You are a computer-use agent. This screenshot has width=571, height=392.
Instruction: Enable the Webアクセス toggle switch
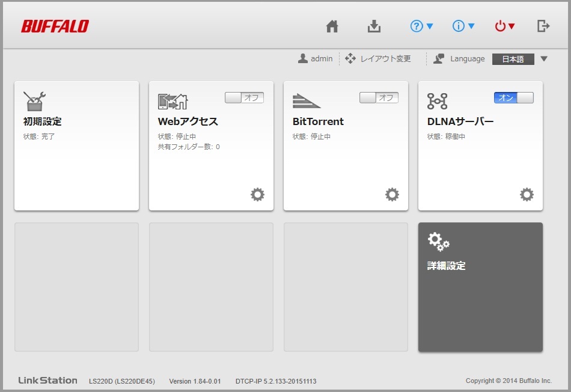pyautogui.click(x=244, y=97)
